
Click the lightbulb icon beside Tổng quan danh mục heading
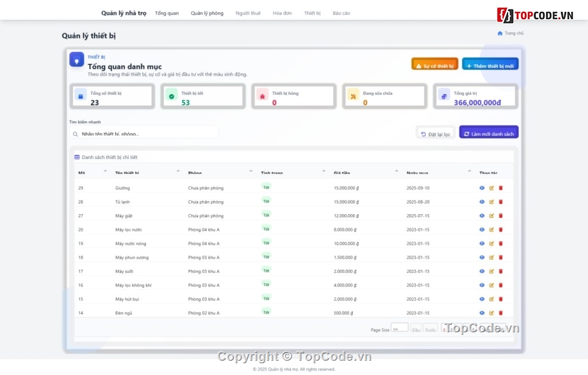pyautogui.click(x=77, y=60)
